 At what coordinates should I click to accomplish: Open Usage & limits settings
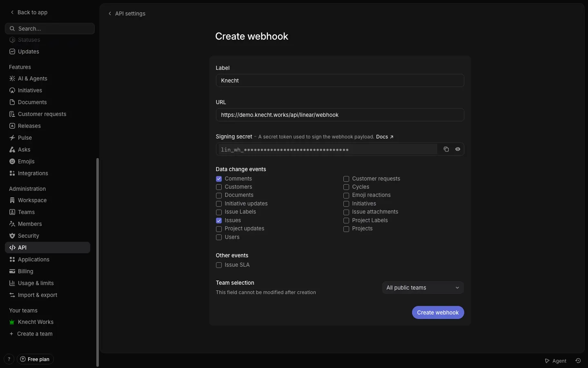click(x=47, y=283)
